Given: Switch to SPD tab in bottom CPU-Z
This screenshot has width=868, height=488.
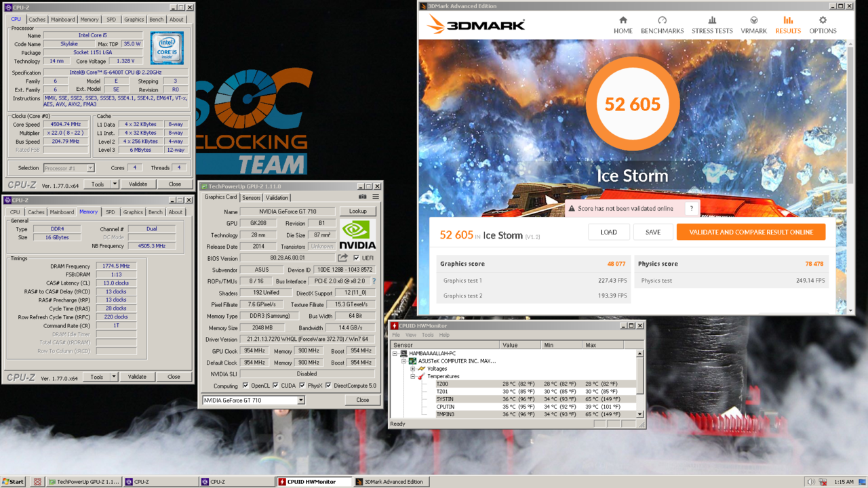Looking at the screenshot, I should [x=110, y=212].
